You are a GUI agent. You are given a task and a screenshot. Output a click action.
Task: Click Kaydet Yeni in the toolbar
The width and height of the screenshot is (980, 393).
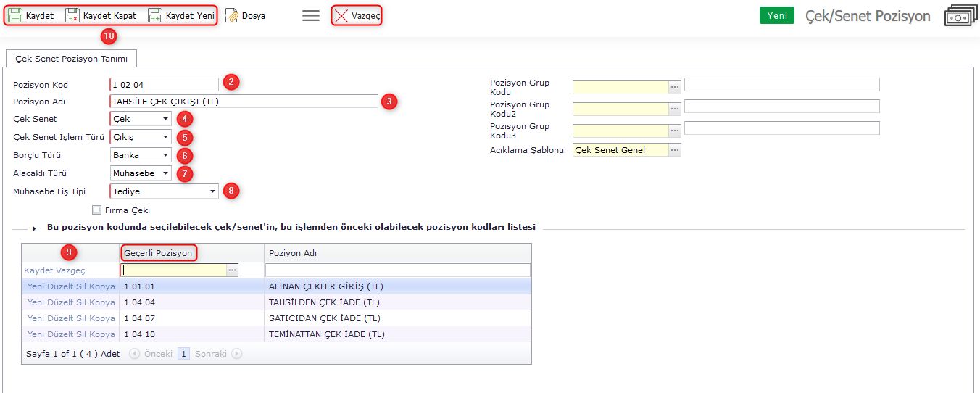(x=181, y=15)
